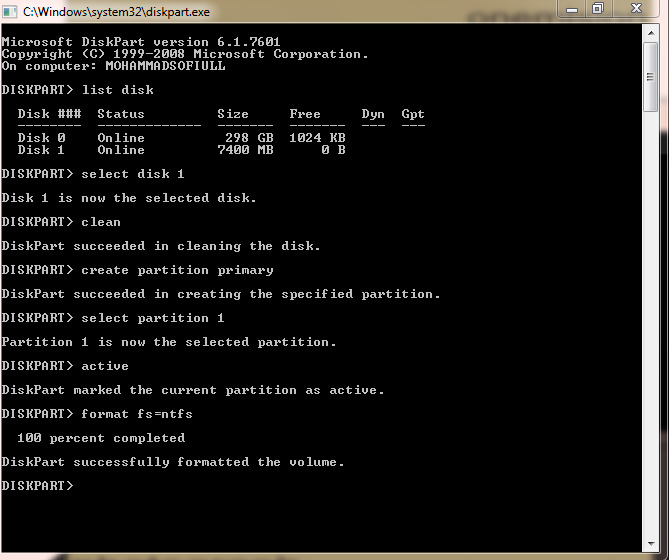Screen dimensions: 669x560
Task: Click the scrollbar up arrow
Action: (651, 33)
